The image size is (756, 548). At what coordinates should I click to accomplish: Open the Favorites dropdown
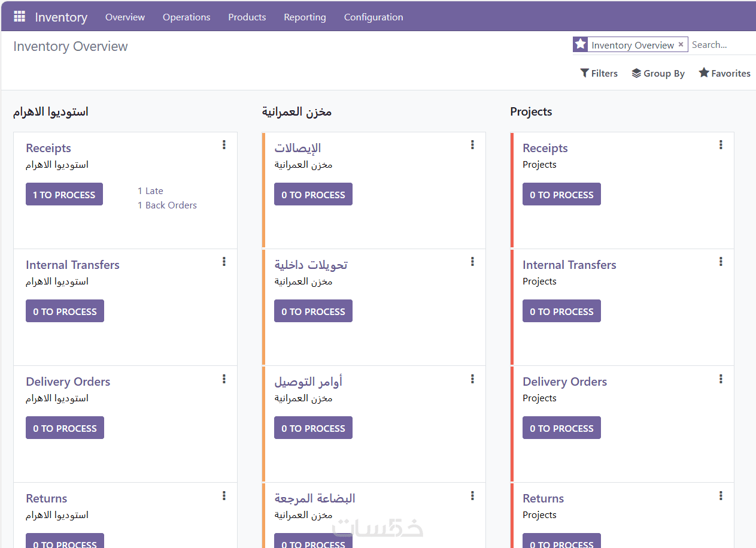(x=724, y=73)
